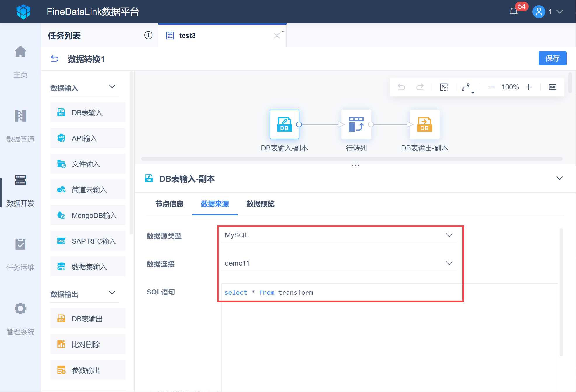This screenshot has width=576, height=392.
Task: Click the 保存 button
Action: pyautogui.click(x=552, y=58)
